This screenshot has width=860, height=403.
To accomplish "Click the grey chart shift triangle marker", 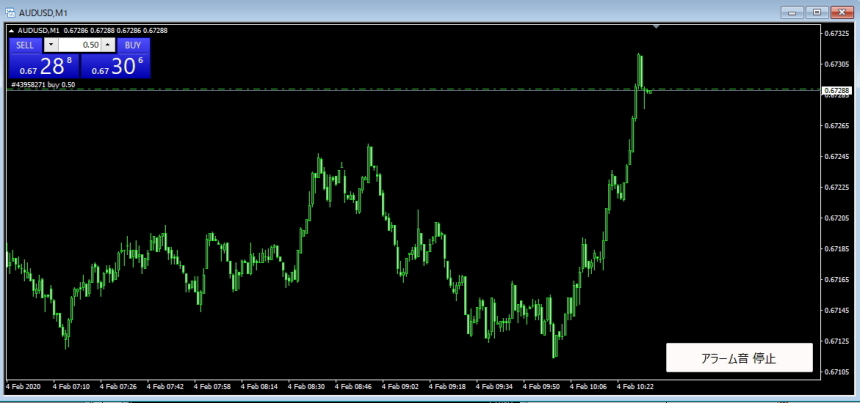I will [656, 26].
